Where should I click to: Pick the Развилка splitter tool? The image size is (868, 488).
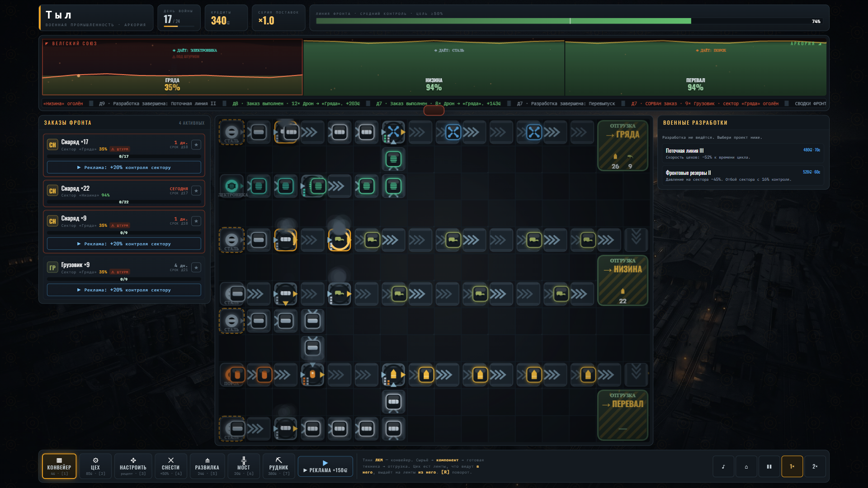pyautogui.click(x=207, y=466)
